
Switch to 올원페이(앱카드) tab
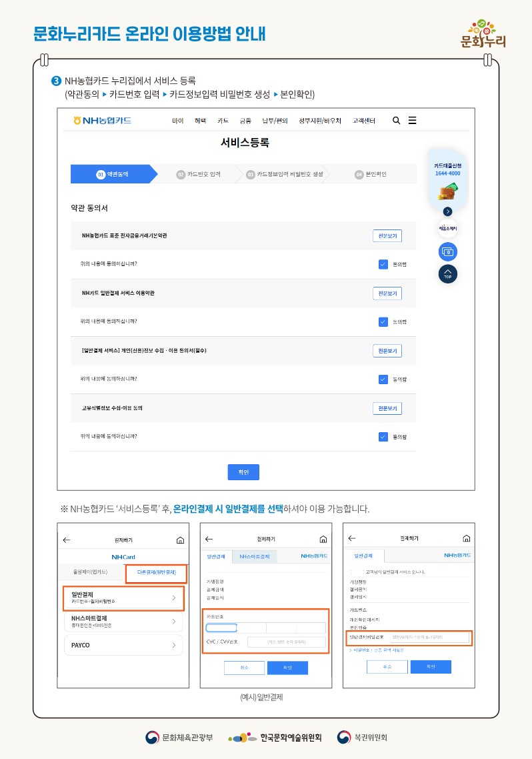pos(91,572)
